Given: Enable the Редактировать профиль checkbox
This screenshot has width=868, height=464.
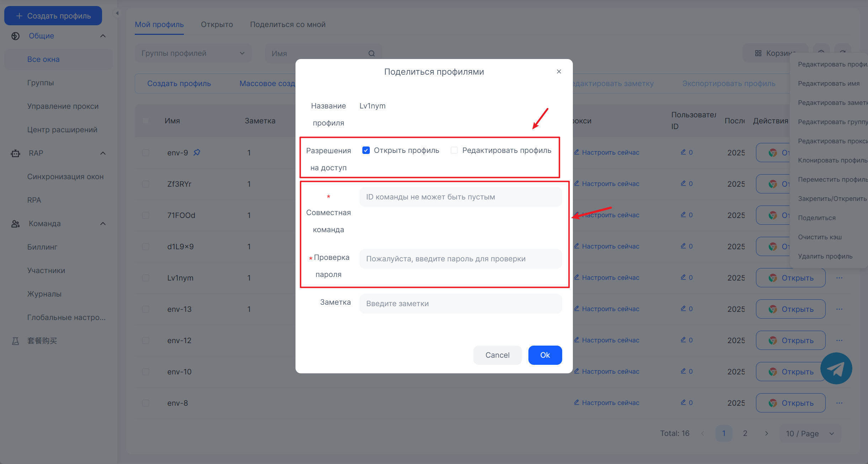Looking at the screenshot, I should (454, 150).
